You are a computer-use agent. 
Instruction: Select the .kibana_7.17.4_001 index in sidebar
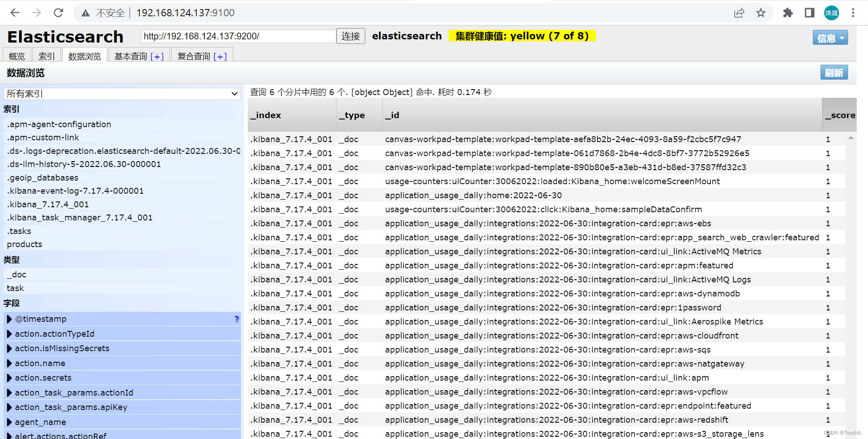click(x=122, y=204)
